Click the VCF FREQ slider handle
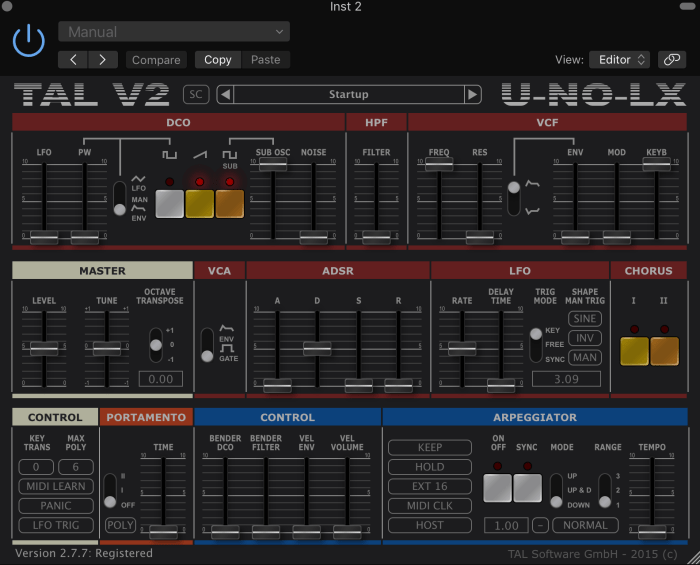The width and height of the screenshot is (700, 565). (x=439, y=164)
